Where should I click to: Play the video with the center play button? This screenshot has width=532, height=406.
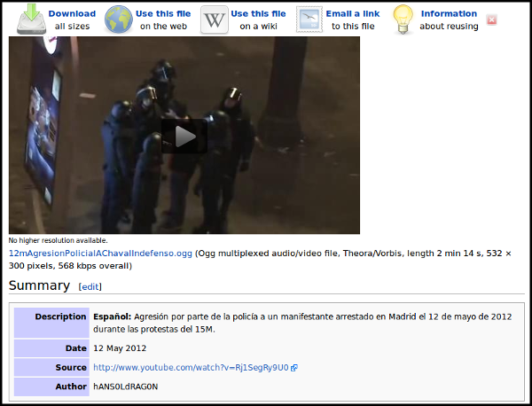[184, 136]
